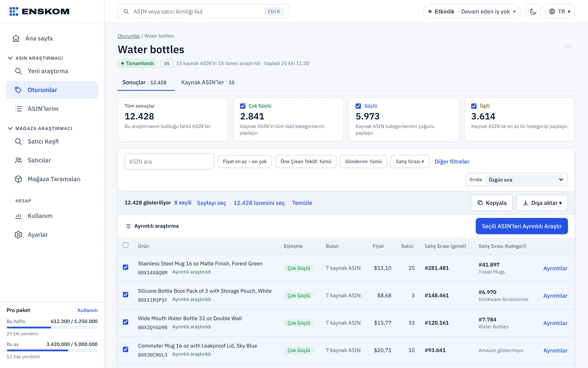Uncheck the Silicone Bottle Boot row checkbox
The image size is (588, 368).
[125, 294]
